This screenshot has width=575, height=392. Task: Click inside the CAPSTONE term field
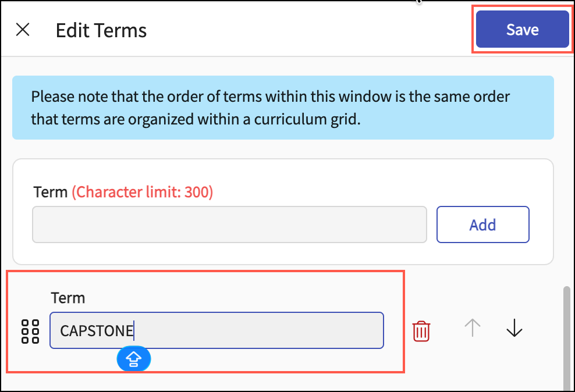pos(256,330)
